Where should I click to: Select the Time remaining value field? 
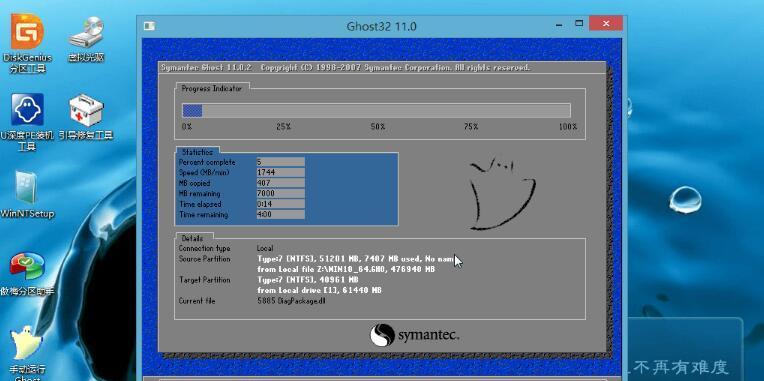point(280,214)
